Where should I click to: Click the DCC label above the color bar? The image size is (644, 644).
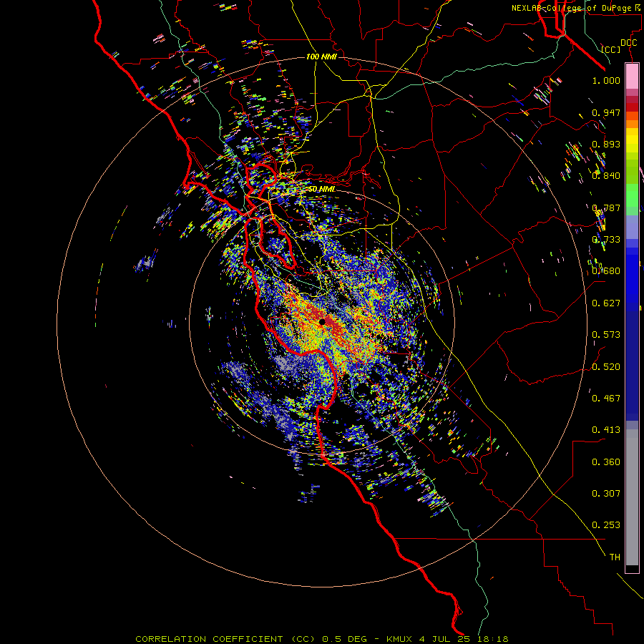(628, 43)
